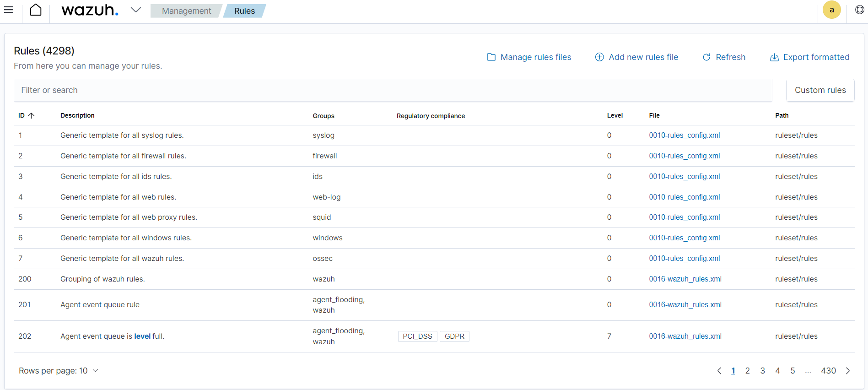Screen dimensions: 868x390
Task: Refresh the rules list
Action: coord(724,57)
